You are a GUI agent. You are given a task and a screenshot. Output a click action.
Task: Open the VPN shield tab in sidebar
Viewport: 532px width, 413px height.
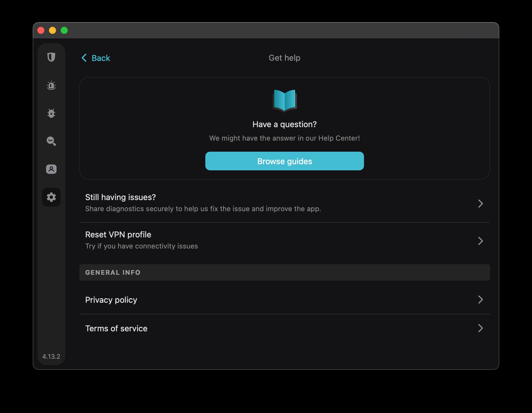pyautogui.click(x=51, y=57)
